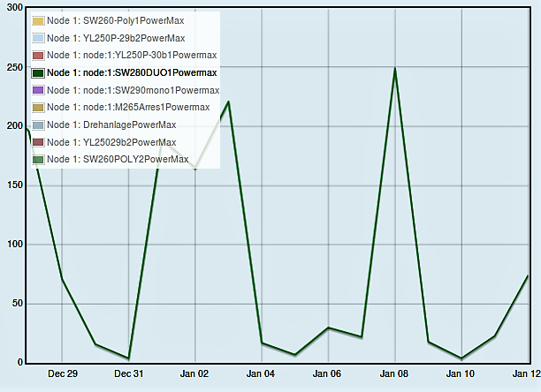Select the low data point at Dec 31
This screenshot has width=541, height=392.
tap(129, 358)
